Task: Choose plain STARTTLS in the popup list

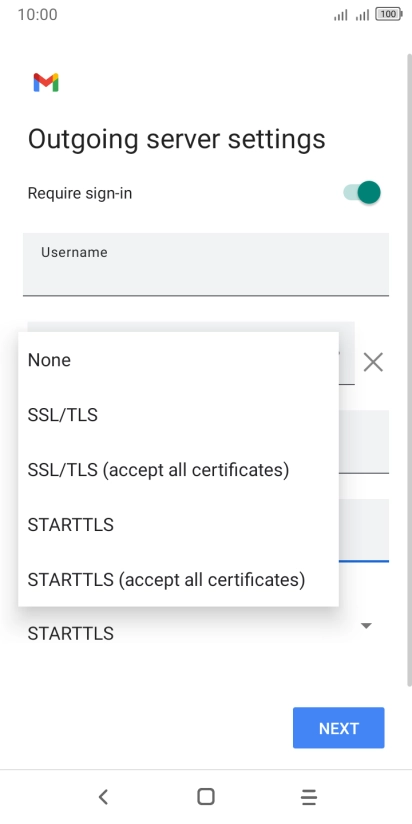Action: tap(178, 525)
